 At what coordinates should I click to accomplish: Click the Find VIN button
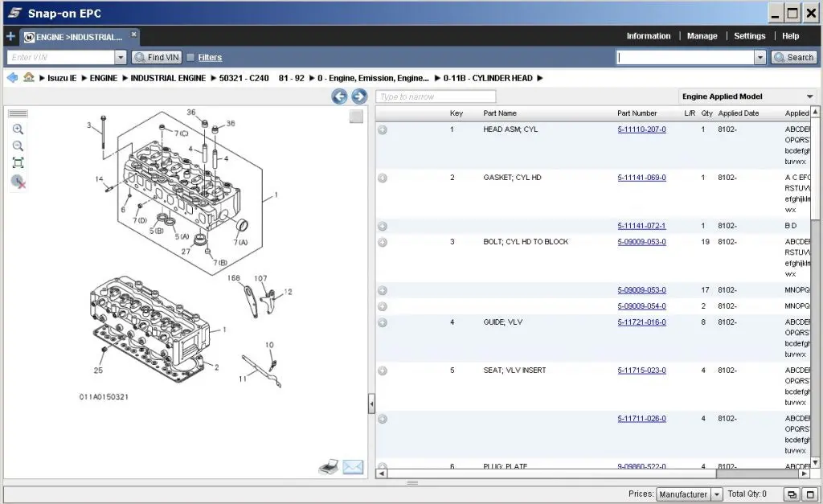[x=157, y=57]
